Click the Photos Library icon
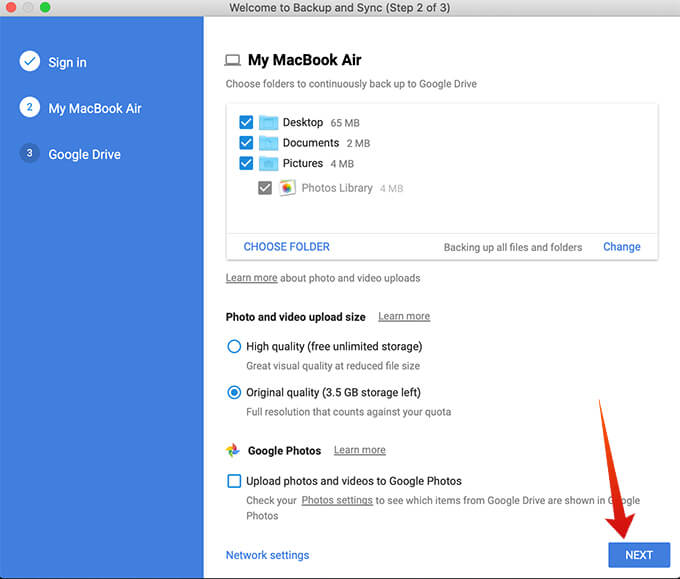Image resolution: width=680 pixels, height=579 pixels. pos(287,188)
